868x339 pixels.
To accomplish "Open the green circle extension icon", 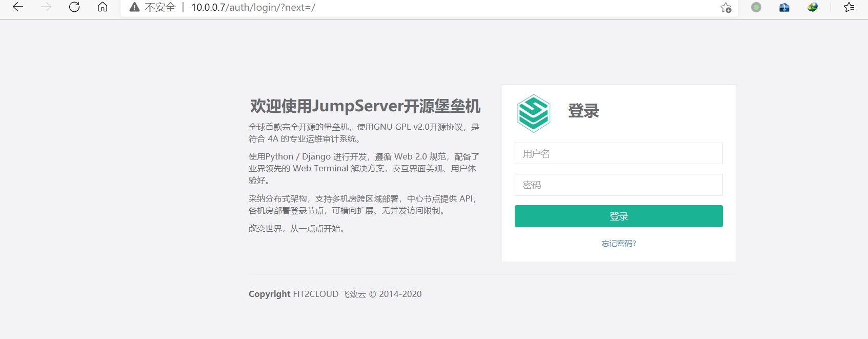I will (x=756, y=7).
